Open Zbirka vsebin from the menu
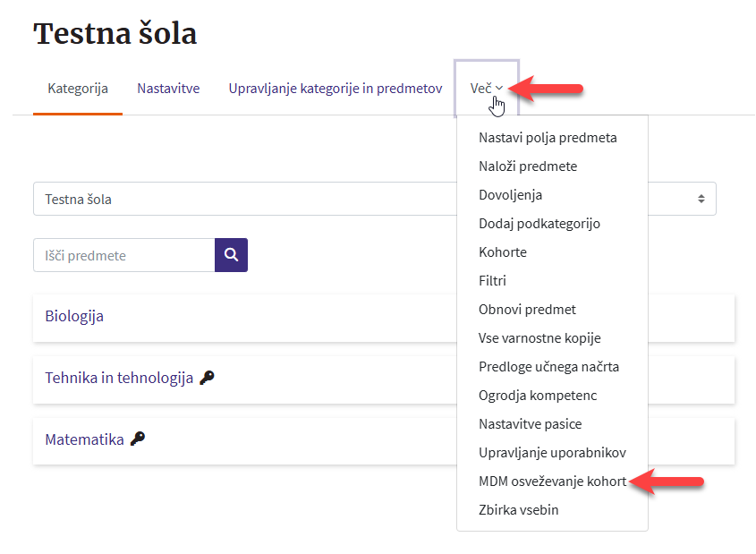756x554 pixels. tap(518, 510)
